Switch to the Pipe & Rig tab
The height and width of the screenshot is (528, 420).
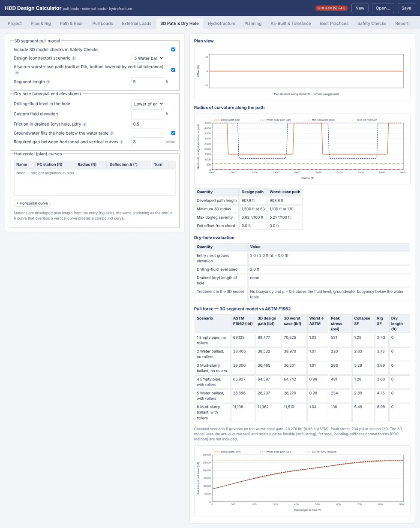(41, 24)
